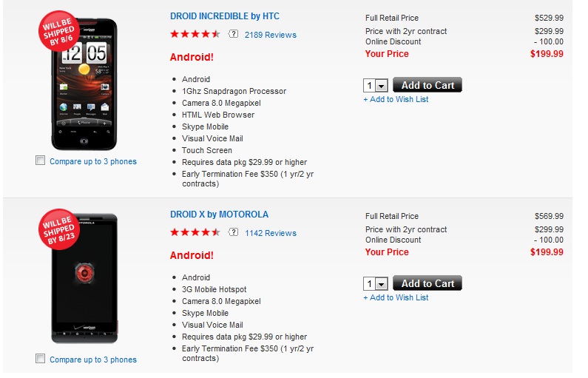Click the Droid X star rating

tap(195, 232)
